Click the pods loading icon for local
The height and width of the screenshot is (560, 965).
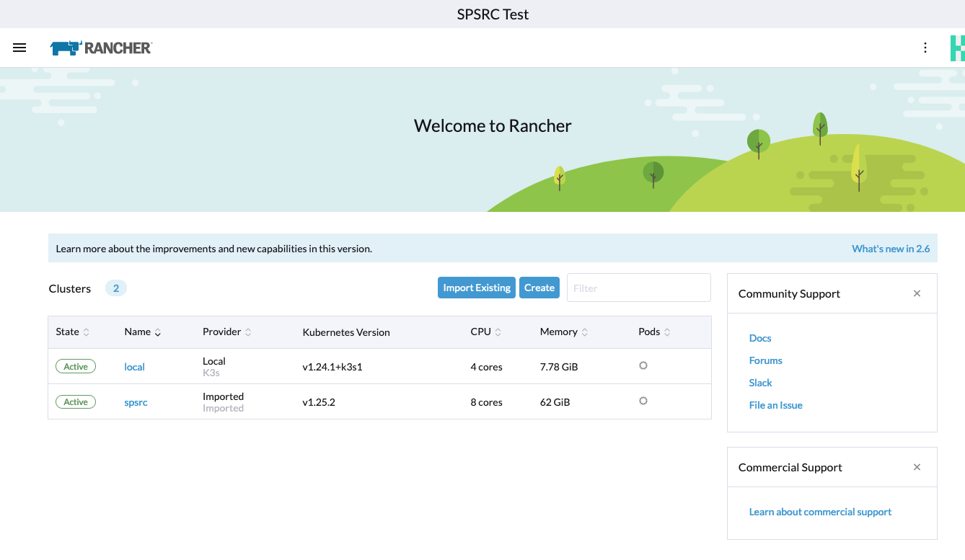[643, 365]
